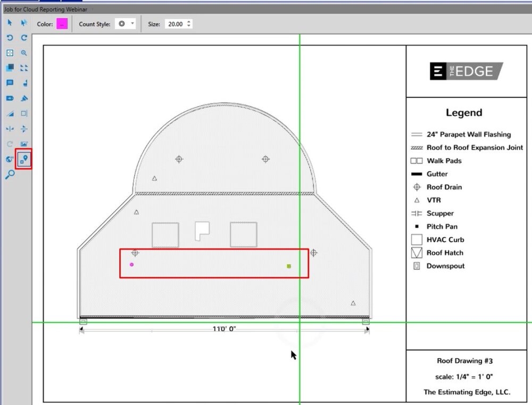Click the image insert icon
The image size is (532, 405).
point(23,144)
